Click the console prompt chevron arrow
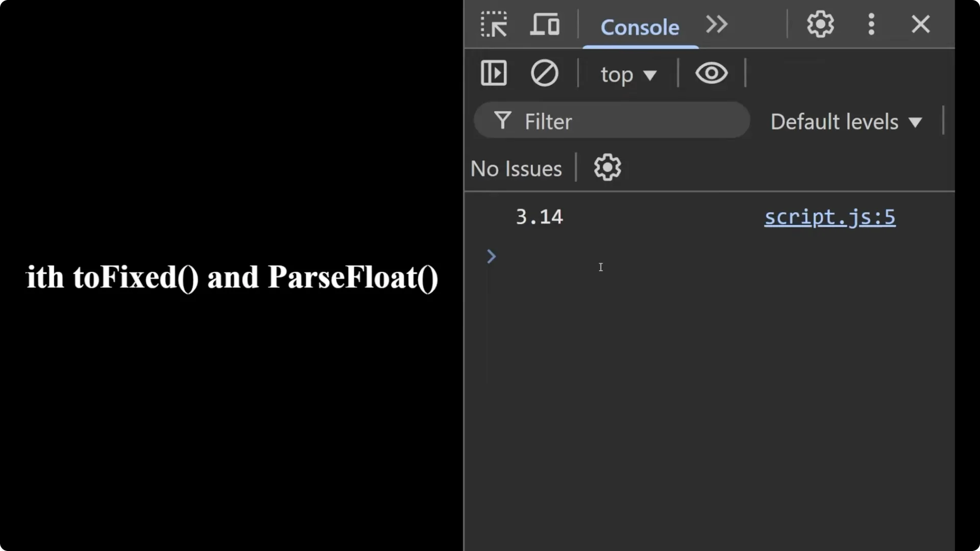Image resolution: width=980 pixels, height=551 pixels. click(x=491, y=257)
